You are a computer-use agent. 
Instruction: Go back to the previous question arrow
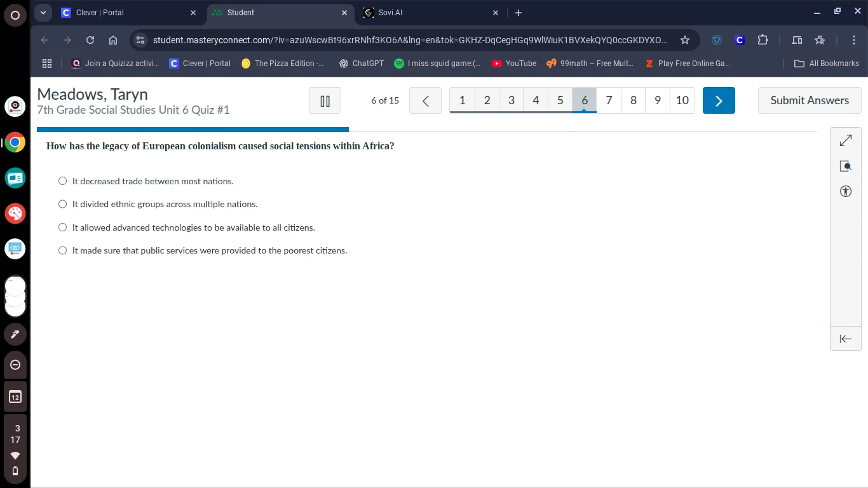425,100
